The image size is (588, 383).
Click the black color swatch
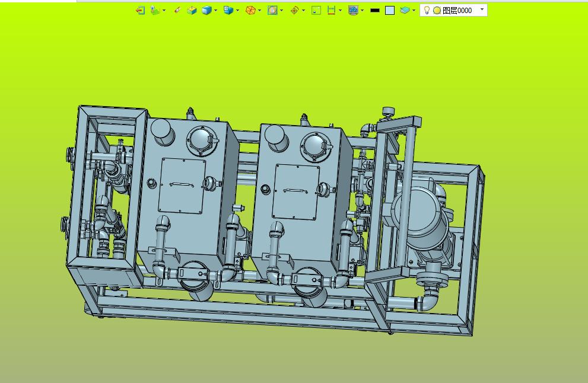(x=375, y=11)
